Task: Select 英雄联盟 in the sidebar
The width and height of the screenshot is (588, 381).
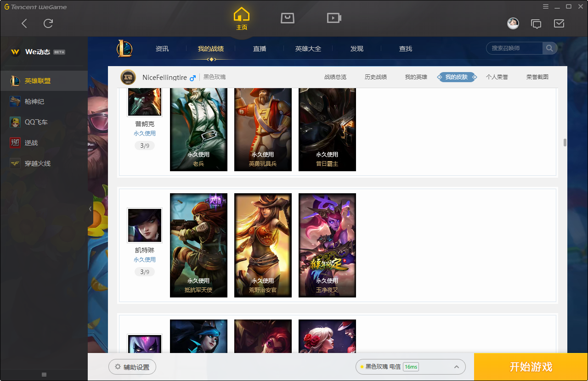Action: click(x=44, y=81)
